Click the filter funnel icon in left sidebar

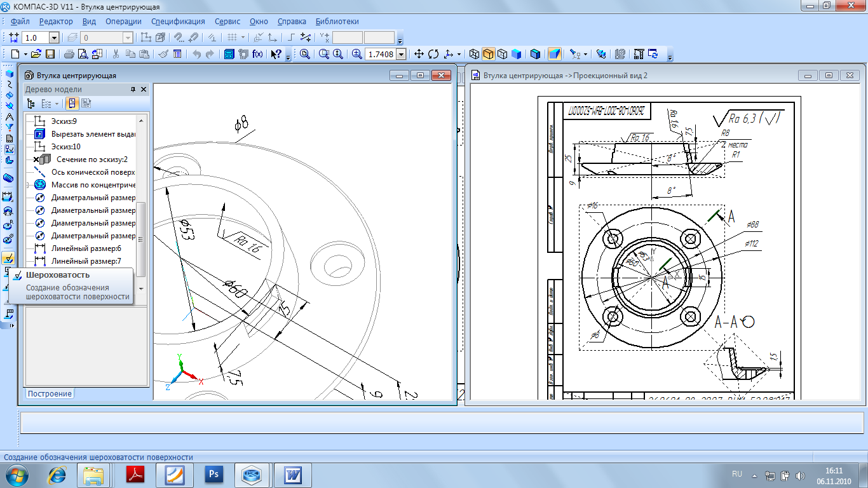9,127
